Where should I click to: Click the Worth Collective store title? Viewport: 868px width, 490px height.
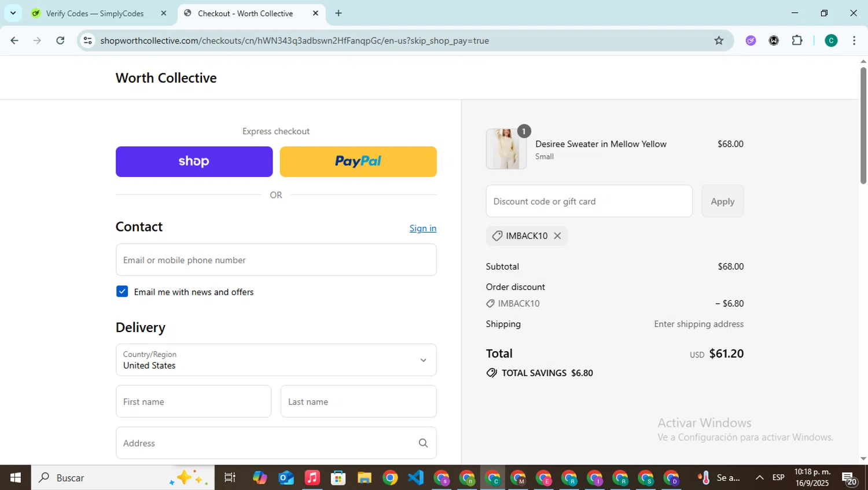pyautogui.click(x=166, y=78)
